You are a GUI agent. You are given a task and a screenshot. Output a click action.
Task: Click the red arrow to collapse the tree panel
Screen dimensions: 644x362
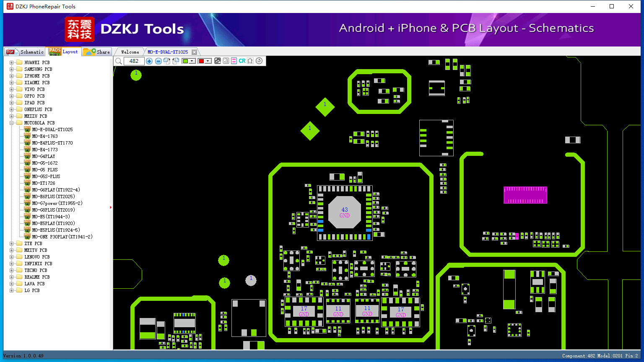pos(111,207)
